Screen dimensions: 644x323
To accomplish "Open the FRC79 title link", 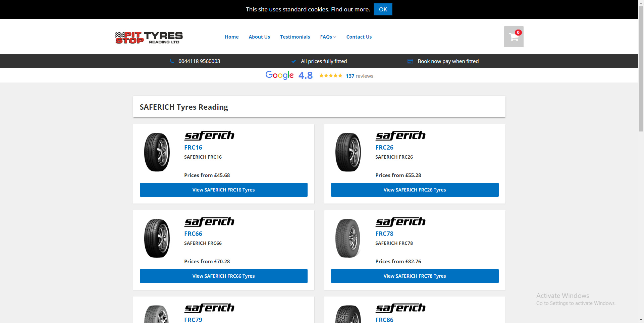I will pos(193,320).
